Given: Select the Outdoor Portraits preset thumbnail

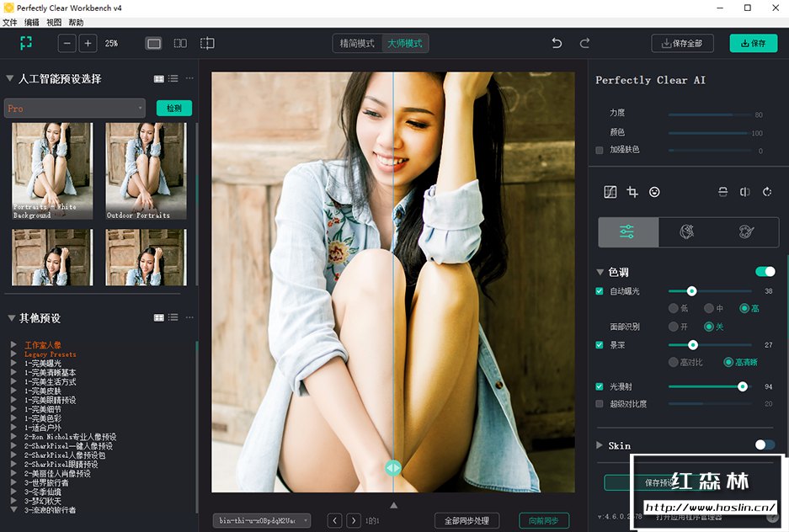Looking at the screenshot, I should (146, 171).
